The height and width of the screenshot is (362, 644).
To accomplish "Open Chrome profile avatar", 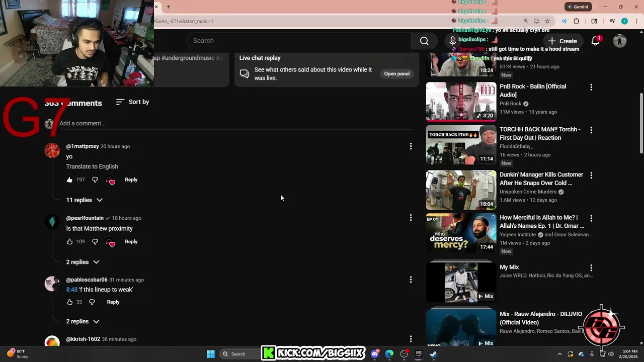I will point(624,21).
